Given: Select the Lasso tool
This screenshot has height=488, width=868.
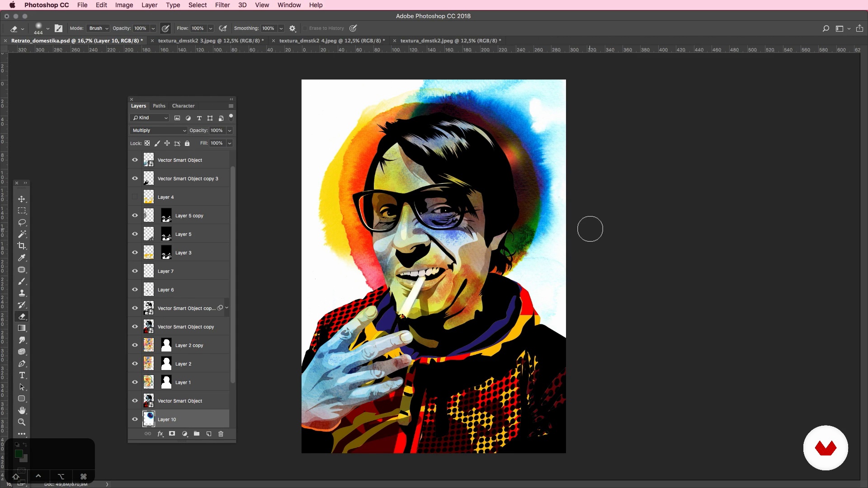Looking at the screenshot, I should 22,222.
